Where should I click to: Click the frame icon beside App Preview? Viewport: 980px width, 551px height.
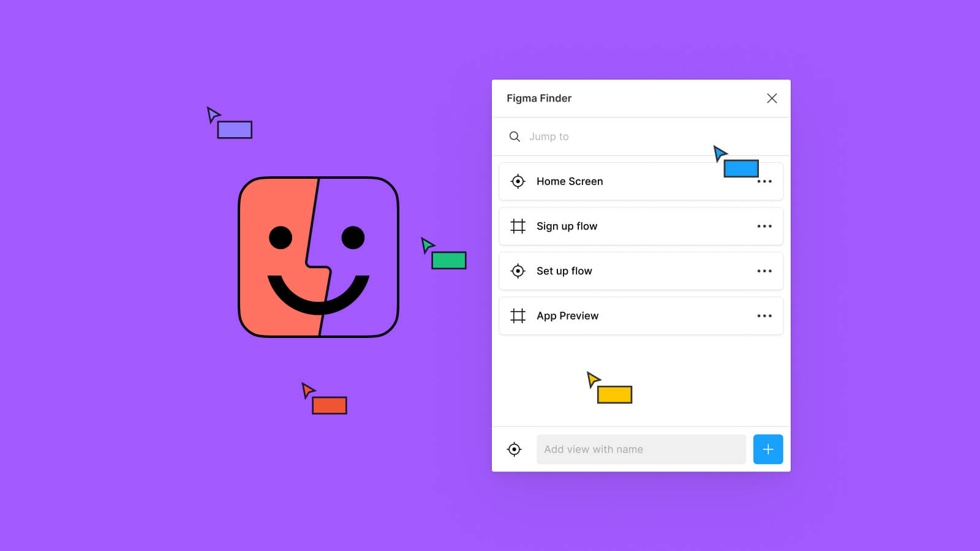click(x=518, y=316)
